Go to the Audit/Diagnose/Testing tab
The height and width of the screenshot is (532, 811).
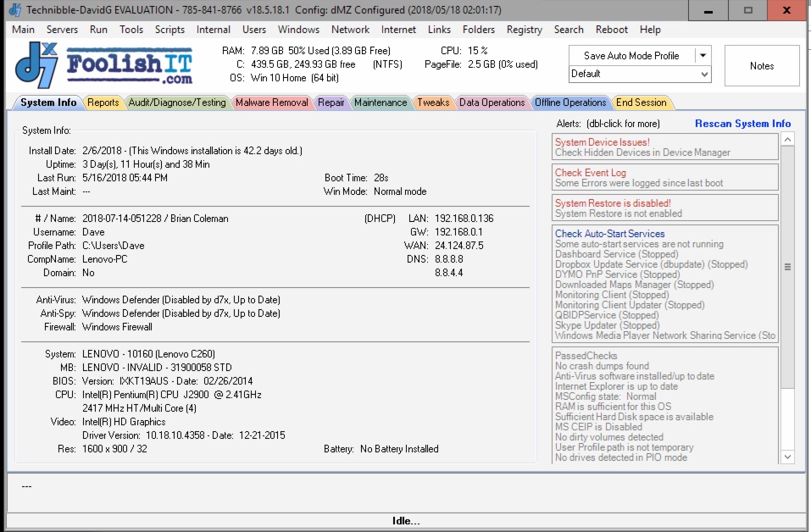click(177, 103)
